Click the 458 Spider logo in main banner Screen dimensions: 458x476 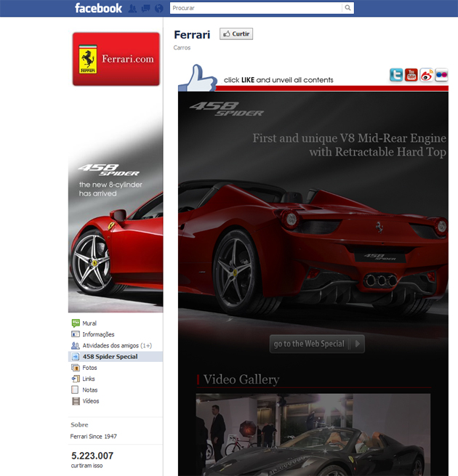[x=227, y=109]
